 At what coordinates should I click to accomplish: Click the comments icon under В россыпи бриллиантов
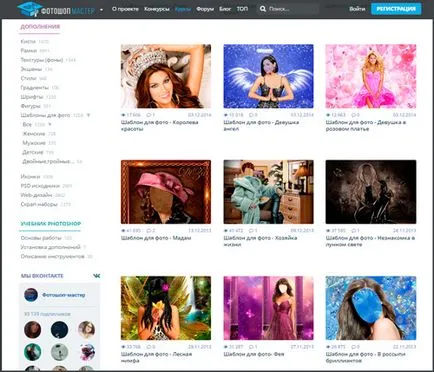[354, 347]
